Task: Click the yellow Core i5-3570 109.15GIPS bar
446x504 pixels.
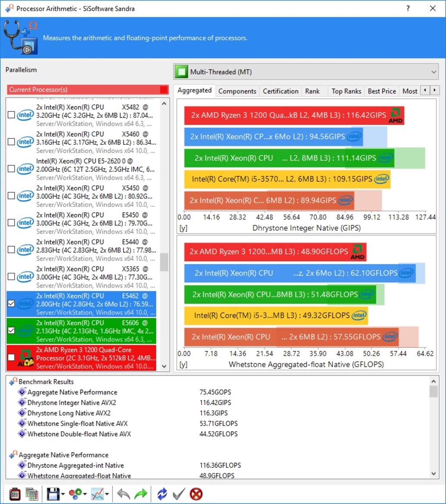Action: [287, 179]
